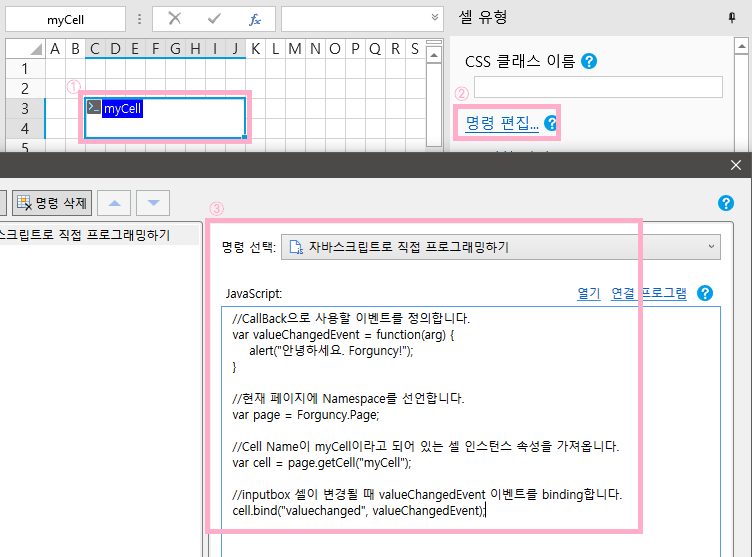Viewport: 752px width, 557px height.
Task: Click the 열기 link above the editor
Action: [x=588, y=293]
